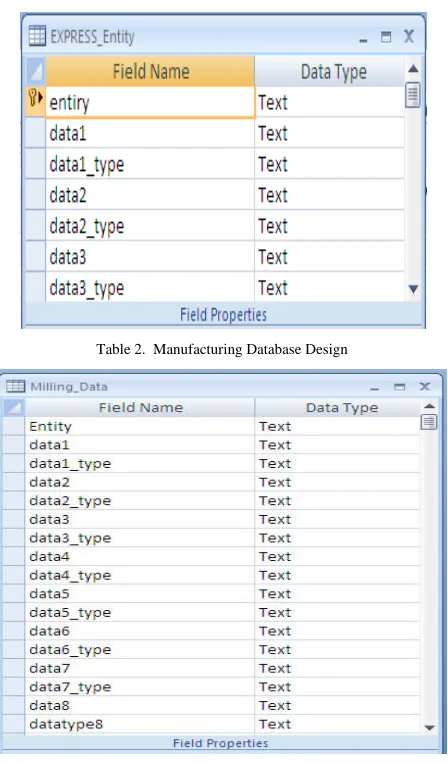The image size is (448, 762).
Task: Minimize the EXPRESS_Entity window
Action: coord(363,41)
